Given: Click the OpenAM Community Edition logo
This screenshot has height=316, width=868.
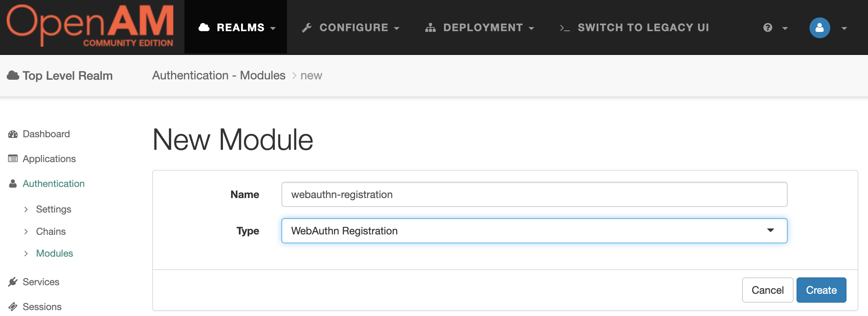Looking at the screenshot, I should click(x=90, y=26).
